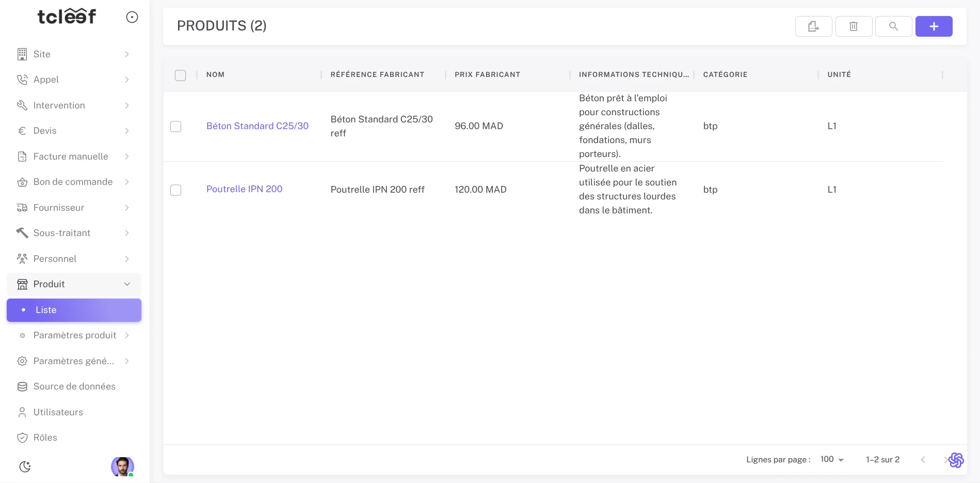Open the user avatar profile
The image size is (980, 483).
click(x=122, y=466)
